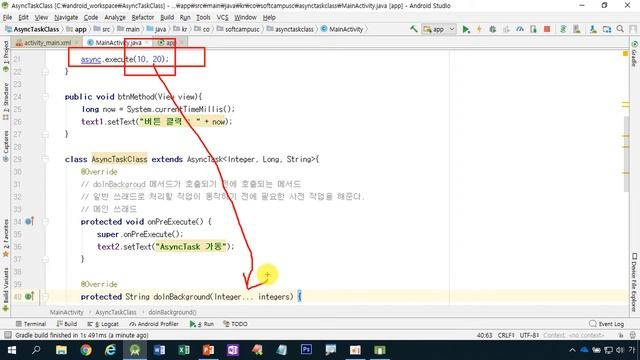This screenshot has width=640, height=360.
Task: Open the File menu
Action: [x=7, y=17]
